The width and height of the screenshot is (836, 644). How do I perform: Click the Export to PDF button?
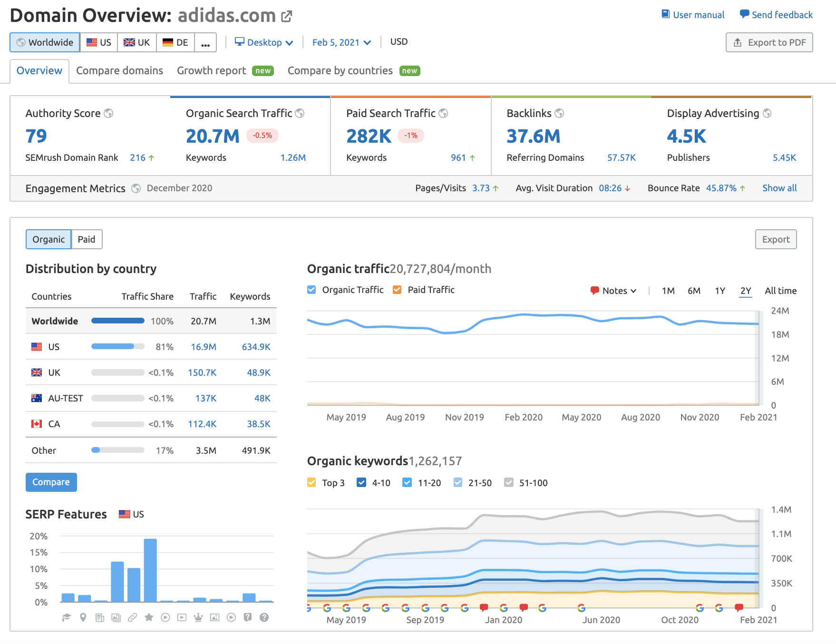769,42
